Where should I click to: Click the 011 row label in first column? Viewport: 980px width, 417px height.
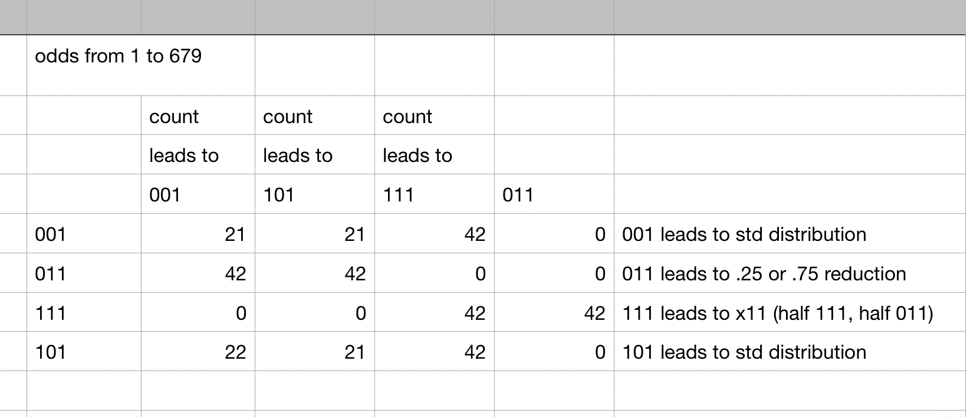pos(51,274)
